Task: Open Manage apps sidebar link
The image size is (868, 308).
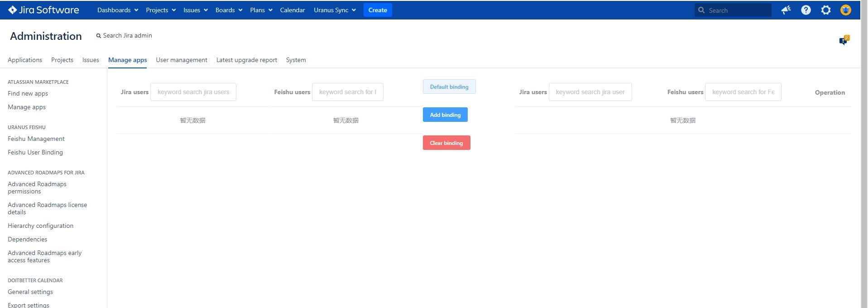Action: tap(27, 107)
